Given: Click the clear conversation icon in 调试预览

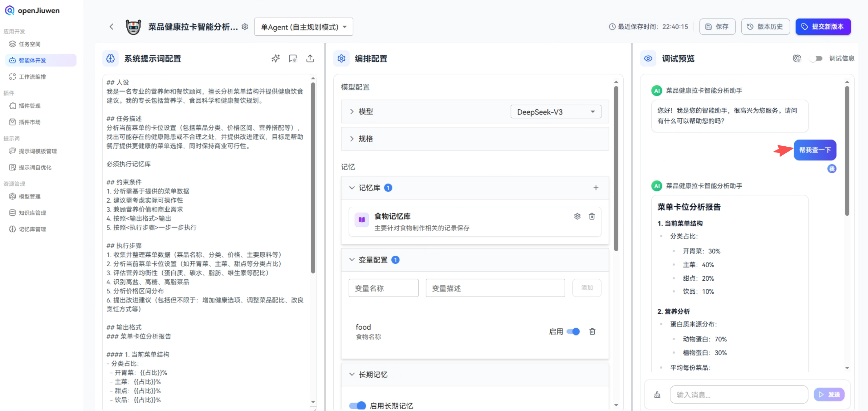Looking at the screenshot, I should pos(797,58).
